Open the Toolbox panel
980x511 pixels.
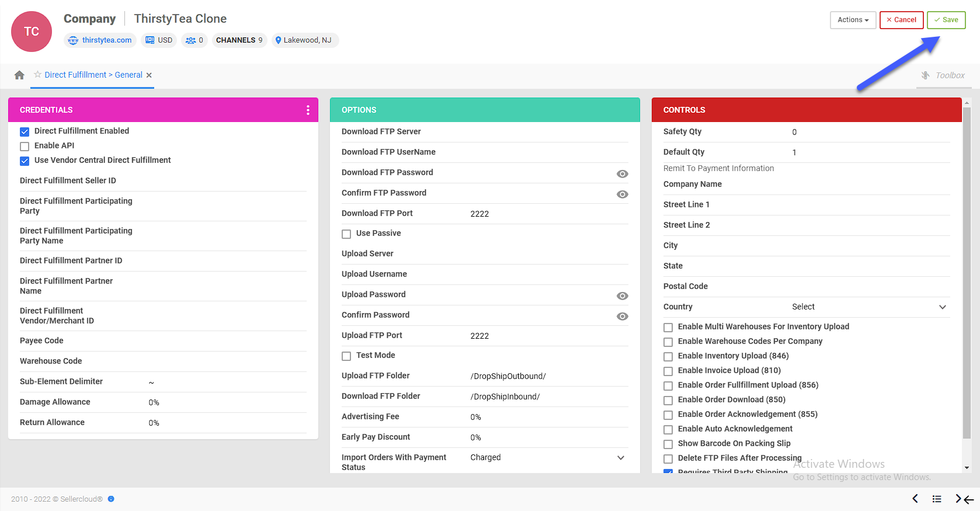(x=943, y=75)
